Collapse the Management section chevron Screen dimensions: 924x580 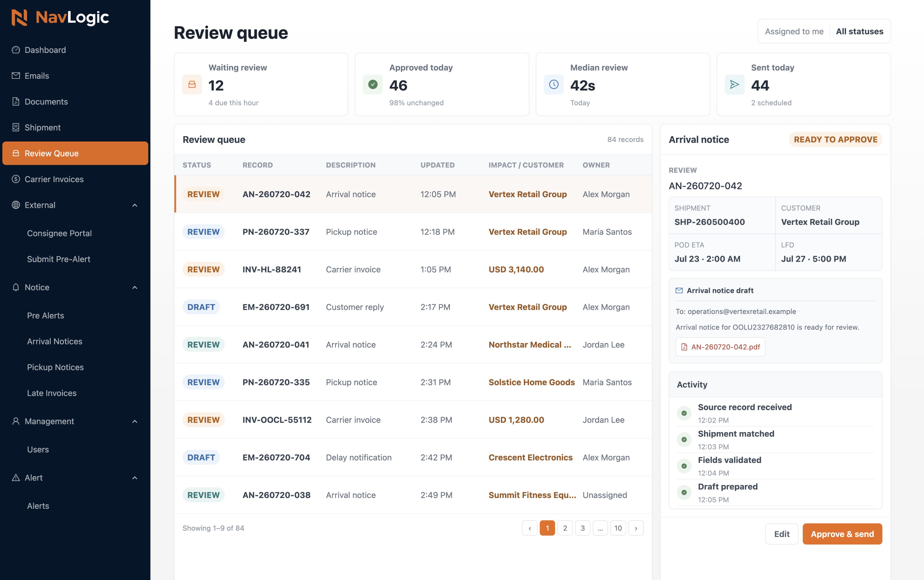coord(135,421)
